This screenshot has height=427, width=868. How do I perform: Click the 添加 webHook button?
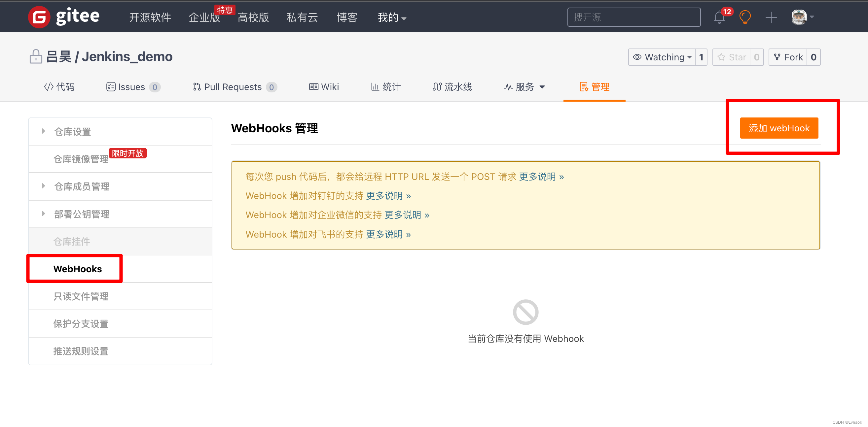point(779,128)
